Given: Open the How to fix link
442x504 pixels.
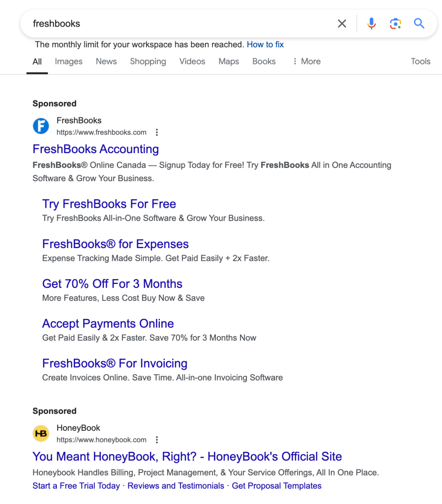Looking at the screenshot, I should [265, 44].
